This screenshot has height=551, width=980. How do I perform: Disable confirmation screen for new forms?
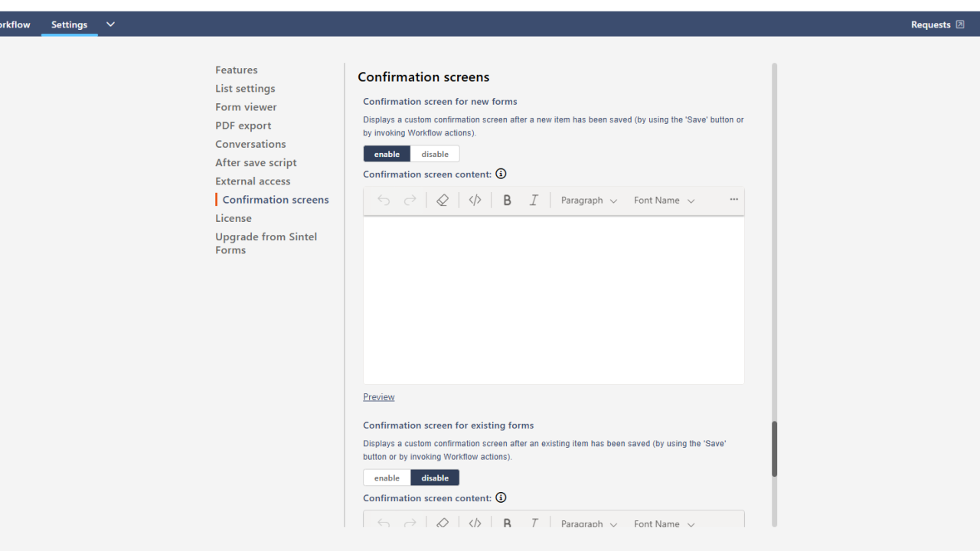pos(435,154)
